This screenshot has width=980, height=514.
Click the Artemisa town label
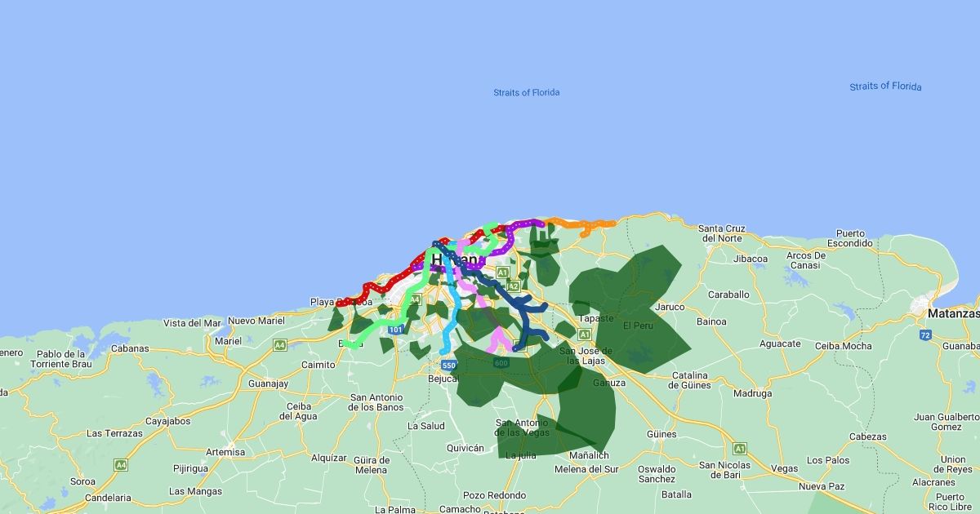(225, 452)
